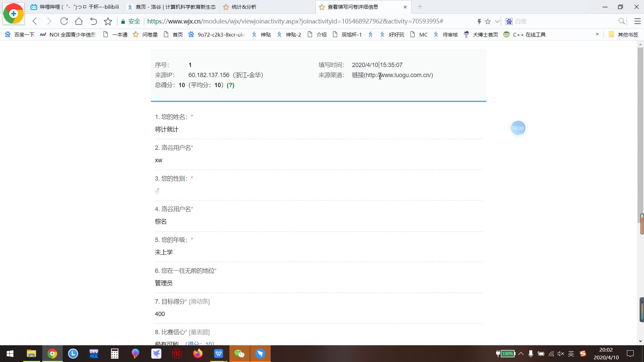The height and width of the screenshot is (362, 644).
Task: Open the blue clock app taskbar icon
Action: (x=73, y=354)
